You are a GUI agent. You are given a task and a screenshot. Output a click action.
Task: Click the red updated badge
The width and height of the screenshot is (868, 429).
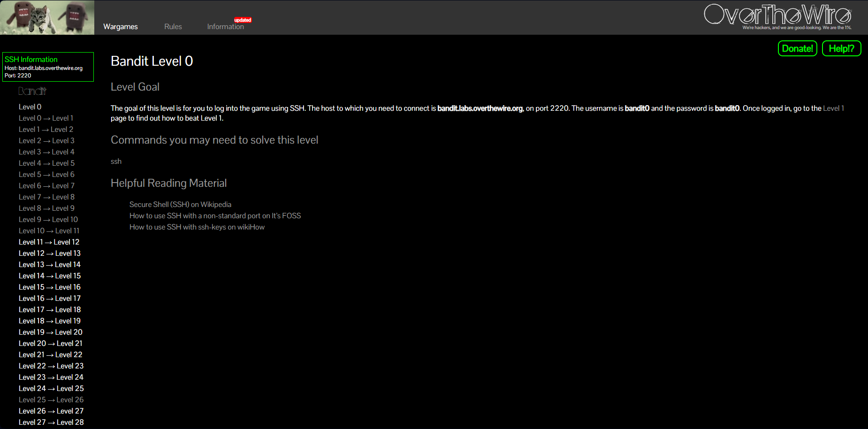(243, 20)
